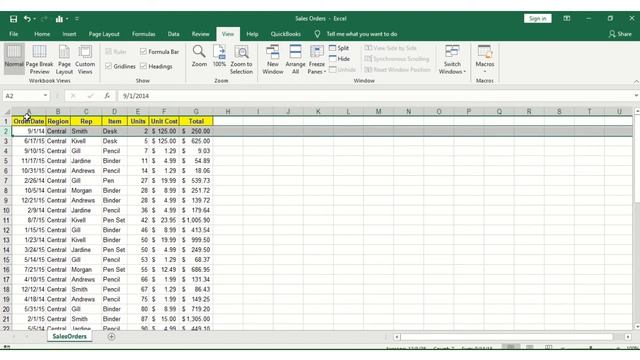
Task: Click the chart icon in the quick access toolbar
Action: point(59,19)
